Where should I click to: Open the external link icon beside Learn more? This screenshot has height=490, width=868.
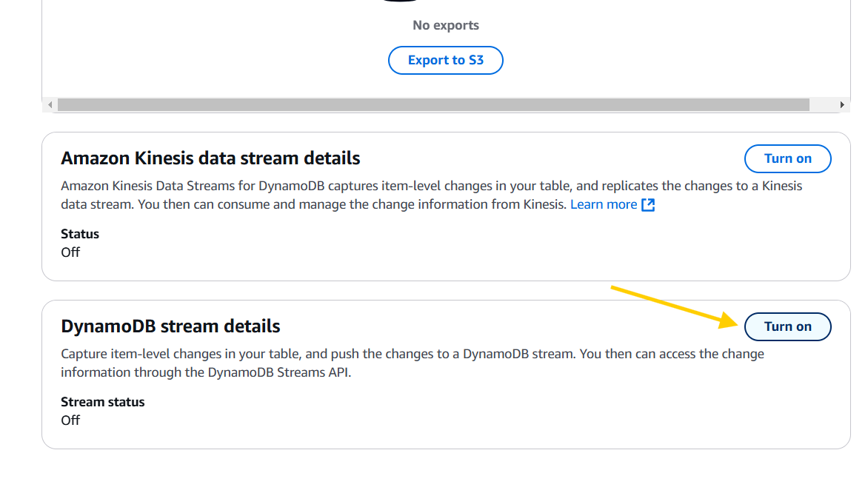tap(648, 204)
